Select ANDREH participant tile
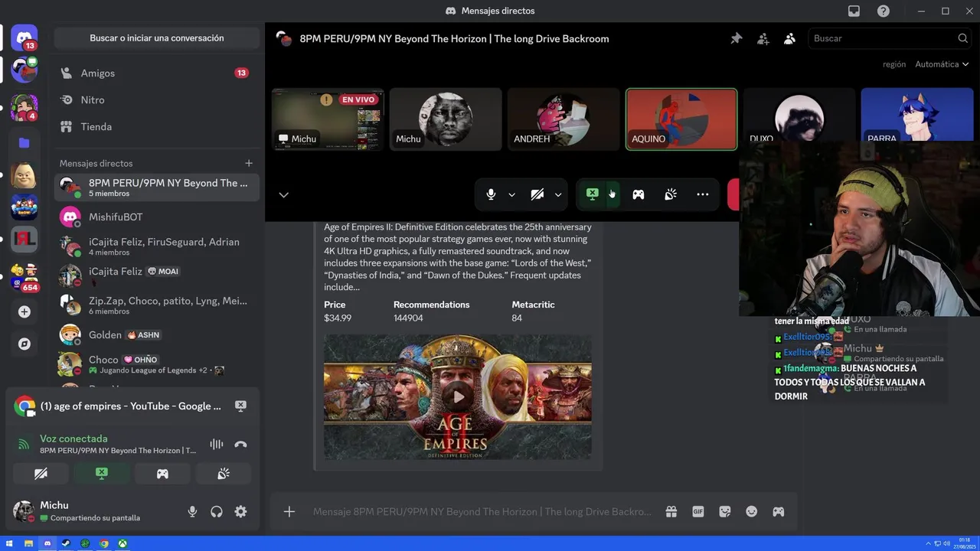 [563, 119]
